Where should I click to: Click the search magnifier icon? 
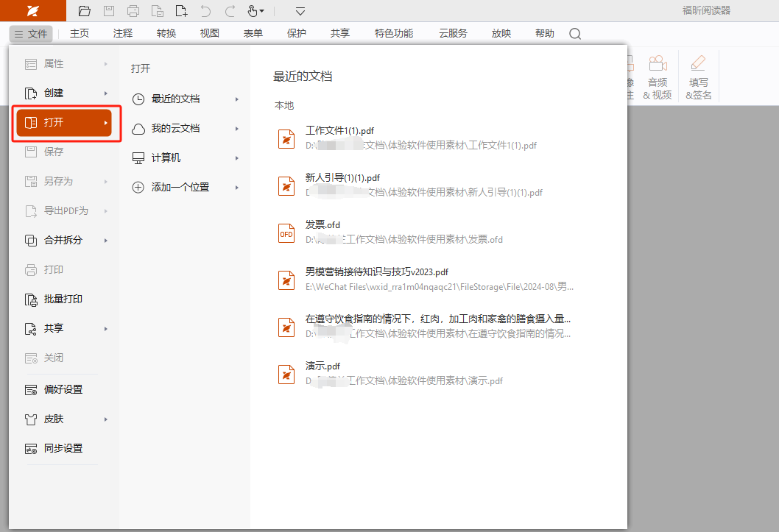[x=575, y=34]
